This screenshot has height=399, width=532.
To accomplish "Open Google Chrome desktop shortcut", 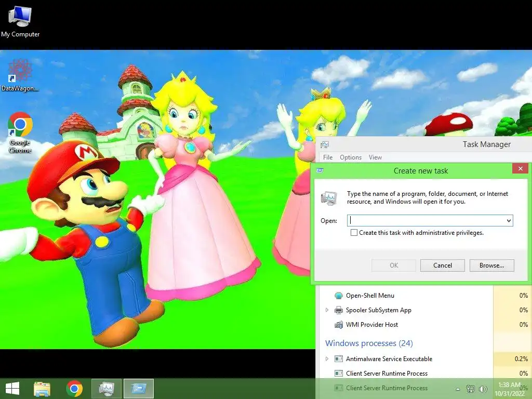I will (x=20, y=132).
